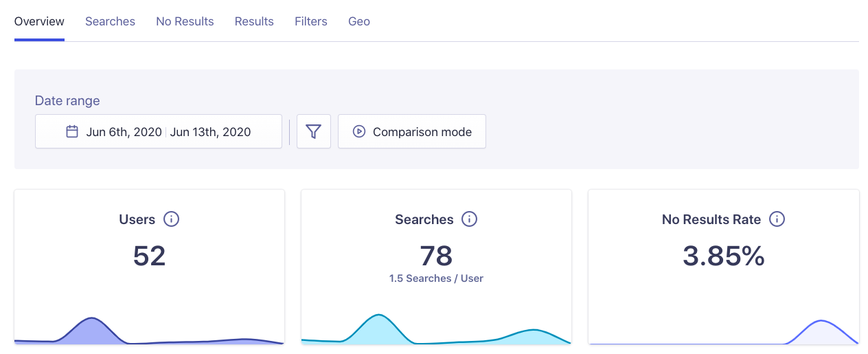Click the Users sparkline chart

click(x=149, y=331)
